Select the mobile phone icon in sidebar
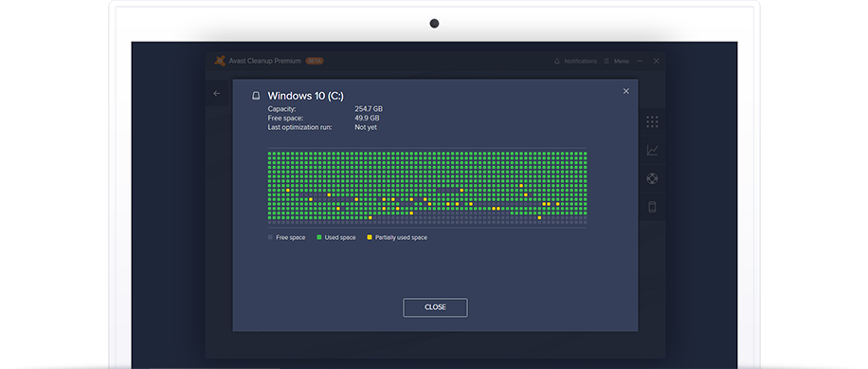This screenshot has height=369, width=868. [x=652, y=207]
